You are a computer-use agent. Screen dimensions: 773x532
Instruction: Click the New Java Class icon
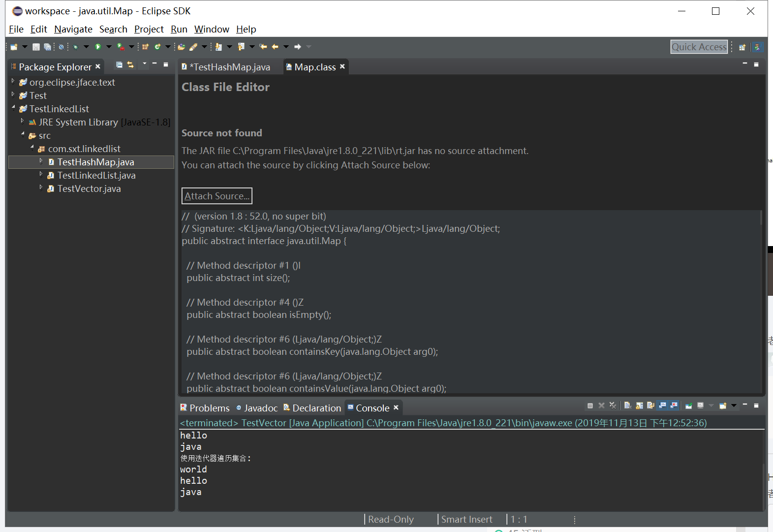(x=157, y=47)
